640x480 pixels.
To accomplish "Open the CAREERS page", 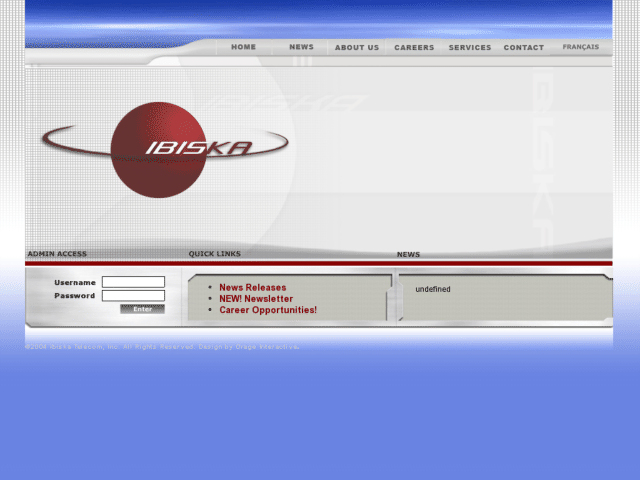I will pyautogui.click(x=414, y=47).
